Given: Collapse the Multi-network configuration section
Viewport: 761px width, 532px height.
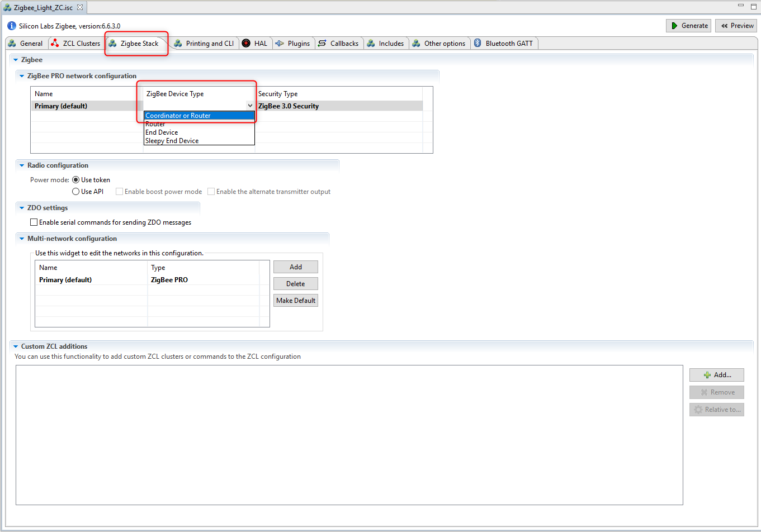Looking at the screenshot, I should coord(22,239).
